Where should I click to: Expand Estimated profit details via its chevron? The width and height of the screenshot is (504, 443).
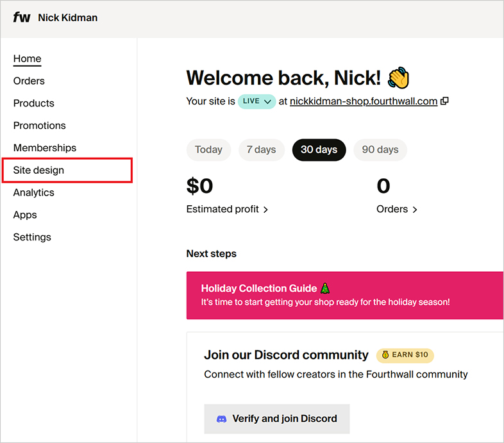point(266,210)
